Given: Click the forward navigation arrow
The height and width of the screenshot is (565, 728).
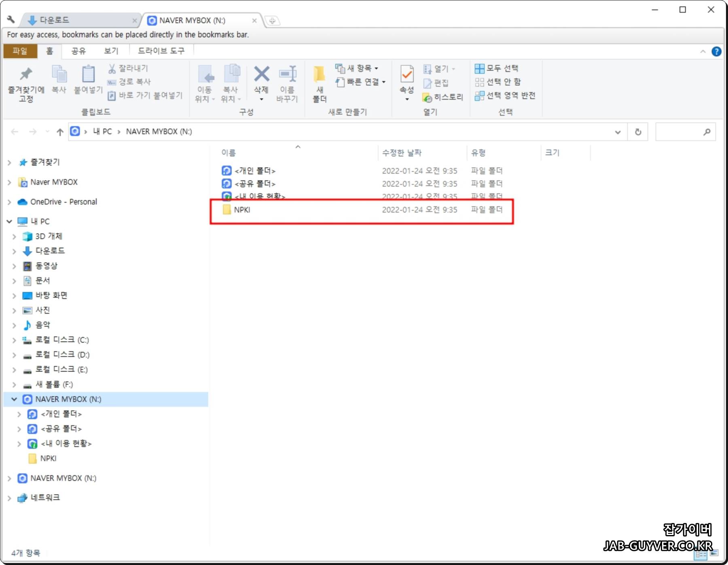Looking at the screenshot, I should (x=33, y=132).
